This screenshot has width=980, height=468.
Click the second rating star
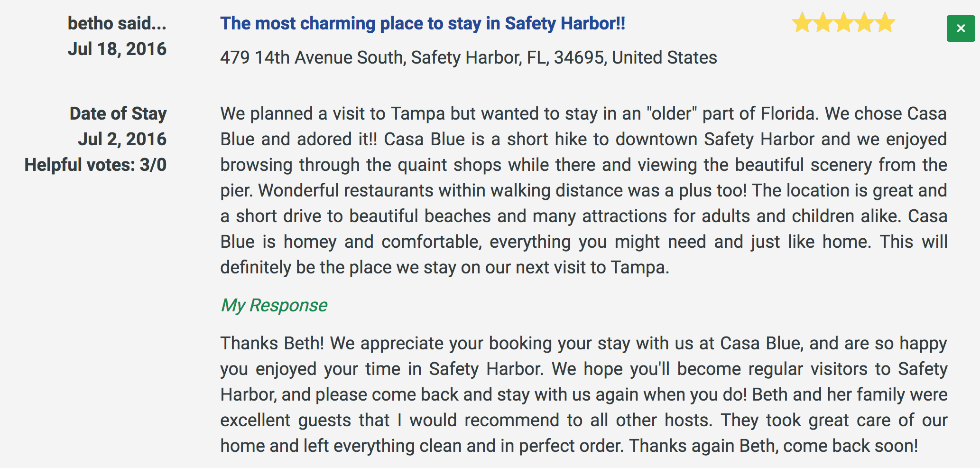(x=823, y=23)
